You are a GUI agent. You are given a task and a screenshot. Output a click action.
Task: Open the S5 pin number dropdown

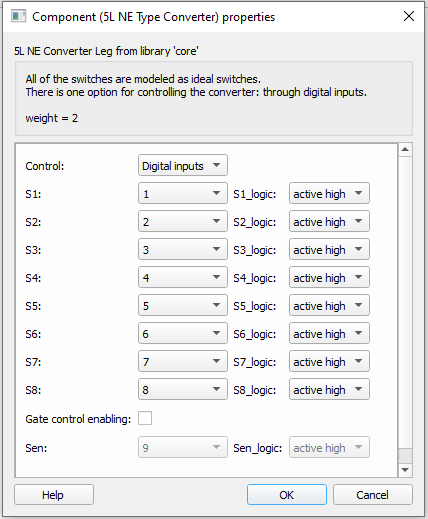(x=183, y=305)
